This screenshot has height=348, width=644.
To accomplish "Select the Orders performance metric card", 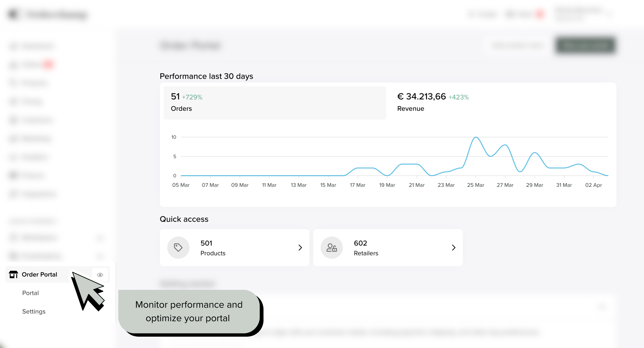I will point(275,103).
